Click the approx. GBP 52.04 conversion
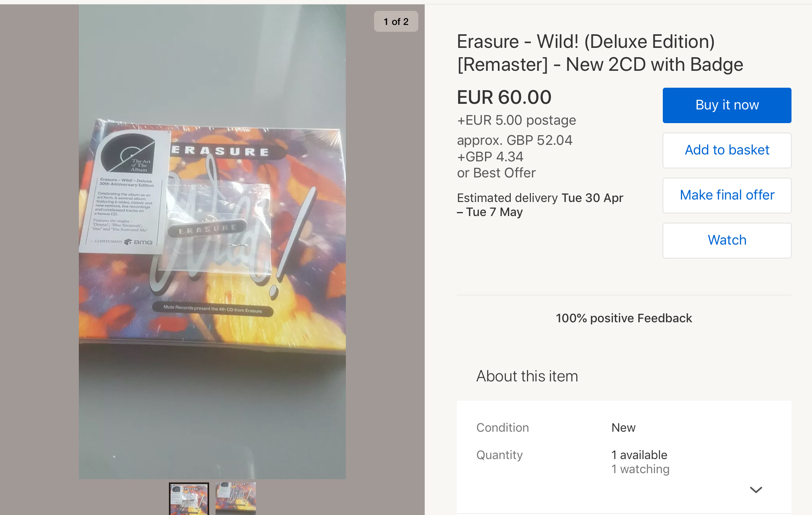 514,140
